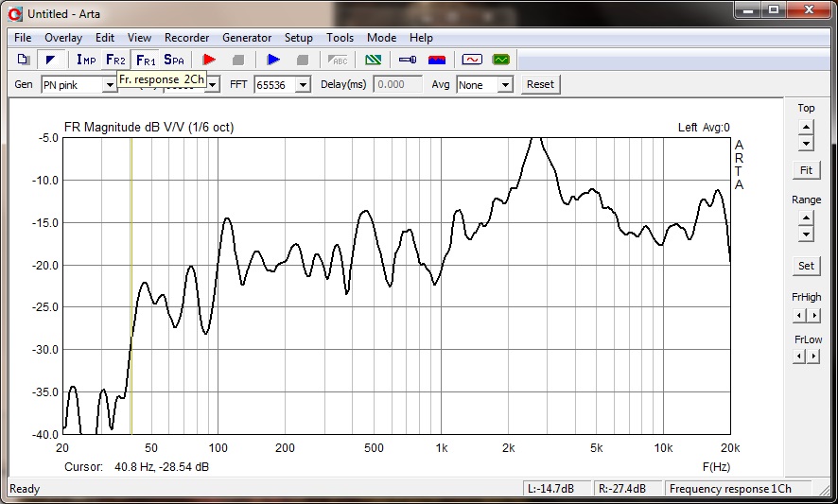Click the yellow cursor line in the graph

click(x=131, y=286)
